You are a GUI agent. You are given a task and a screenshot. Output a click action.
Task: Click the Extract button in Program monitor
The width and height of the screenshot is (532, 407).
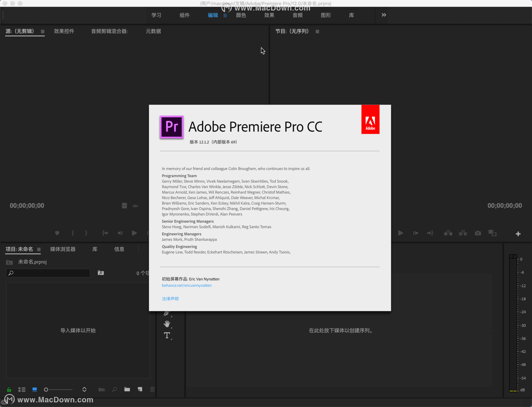click(x=463, y=233)
